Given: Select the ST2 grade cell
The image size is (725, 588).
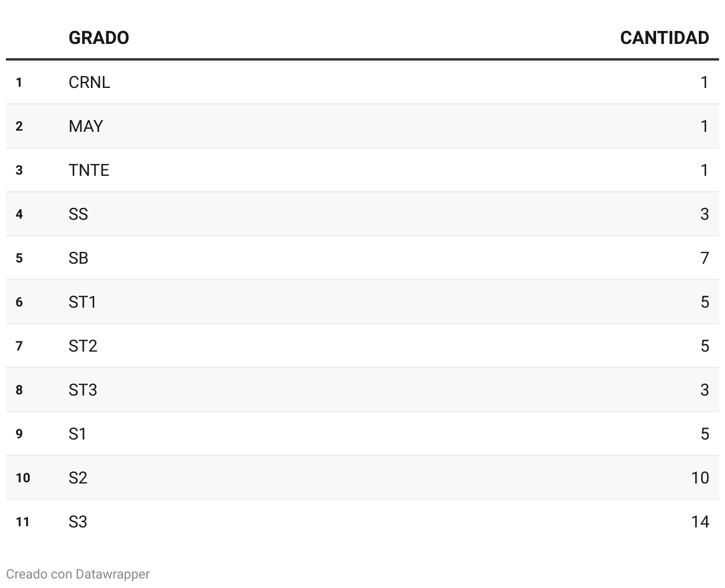Looking at the screenshot, I should tap(83, 346).
